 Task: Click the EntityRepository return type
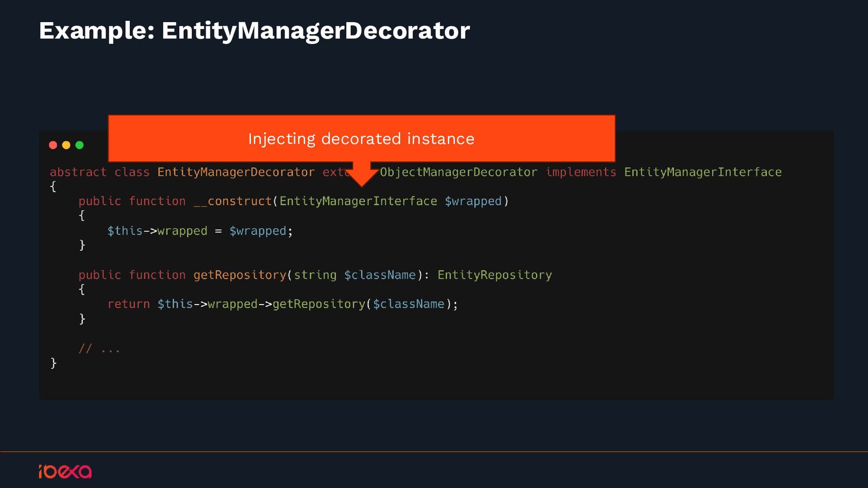tap(494, 275)
